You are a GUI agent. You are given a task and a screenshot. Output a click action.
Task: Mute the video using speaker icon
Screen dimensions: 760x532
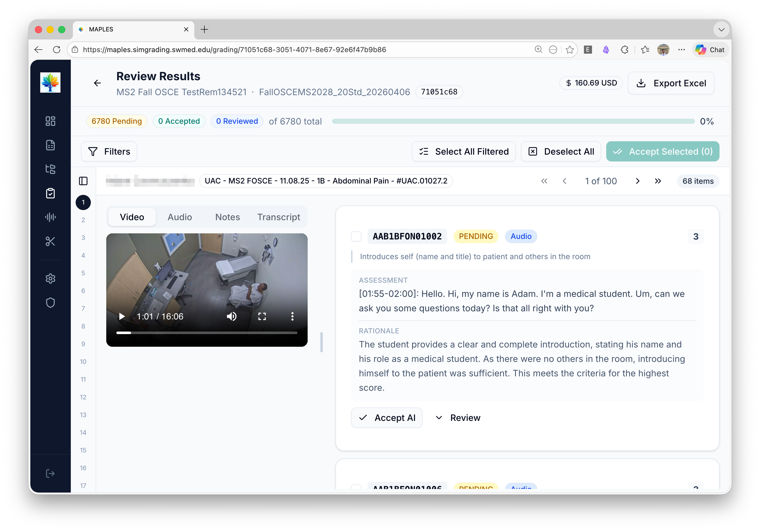(x=231, y=316)
